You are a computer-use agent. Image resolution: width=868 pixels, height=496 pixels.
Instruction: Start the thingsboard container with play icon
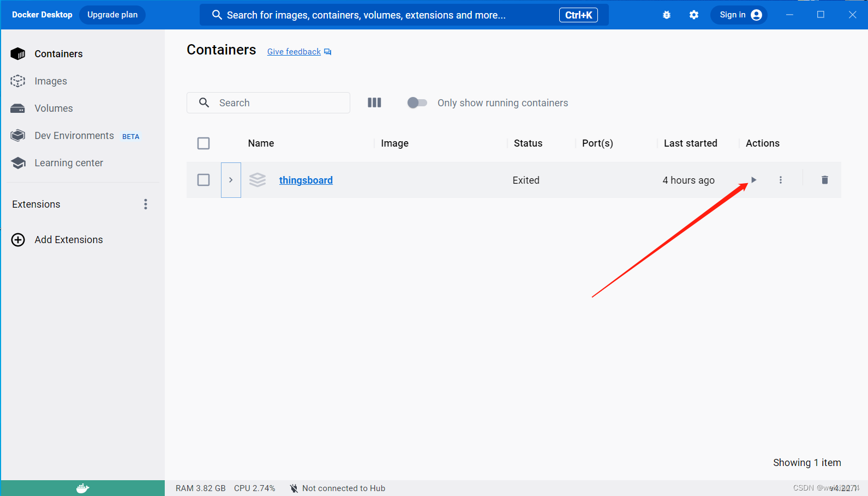tap(753, 180)
